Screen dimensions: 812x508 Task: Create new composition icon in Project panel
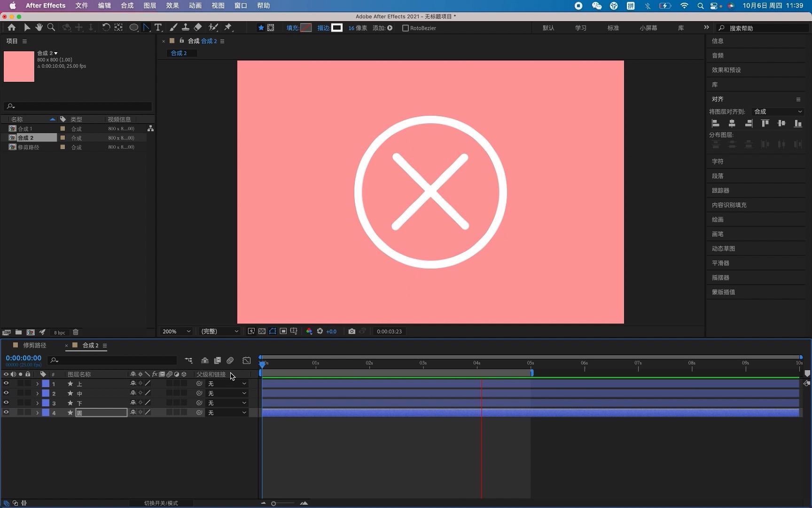coord(31,332)
